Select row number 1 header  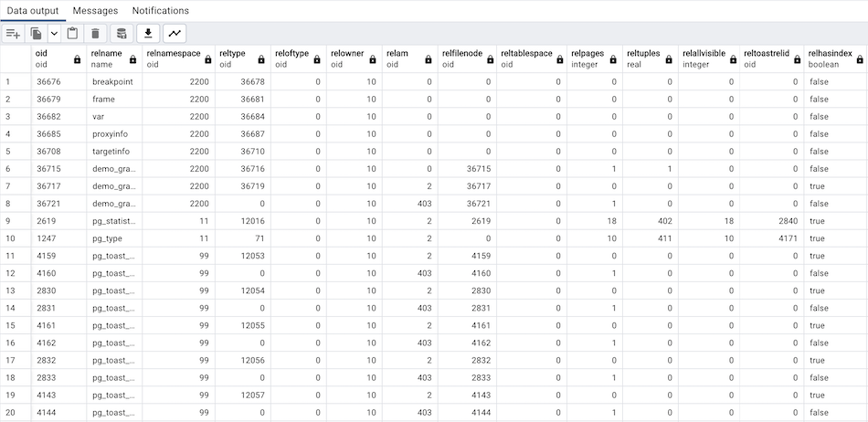[x=8, y=81]
